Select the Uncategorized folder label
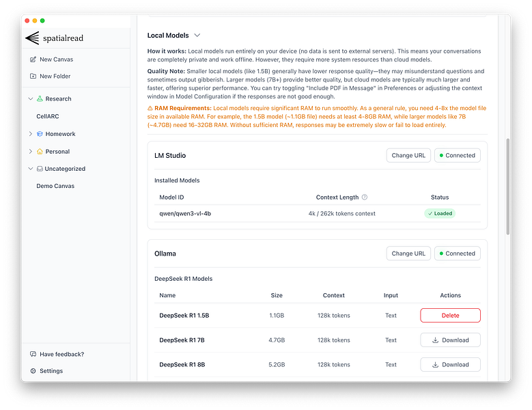 [x=65, y=169]
